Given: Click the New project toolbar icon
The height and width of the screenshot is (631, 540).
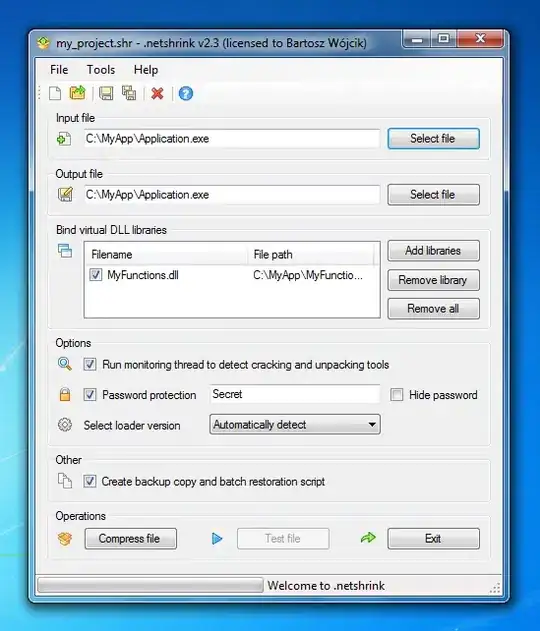Looking at the screenshot, I should [x=55, y=93].
